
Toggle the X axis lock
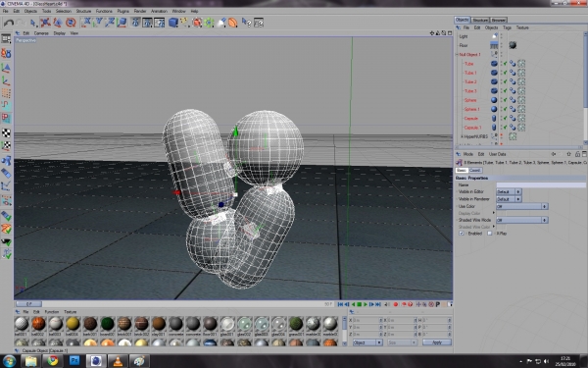point(86,23)
